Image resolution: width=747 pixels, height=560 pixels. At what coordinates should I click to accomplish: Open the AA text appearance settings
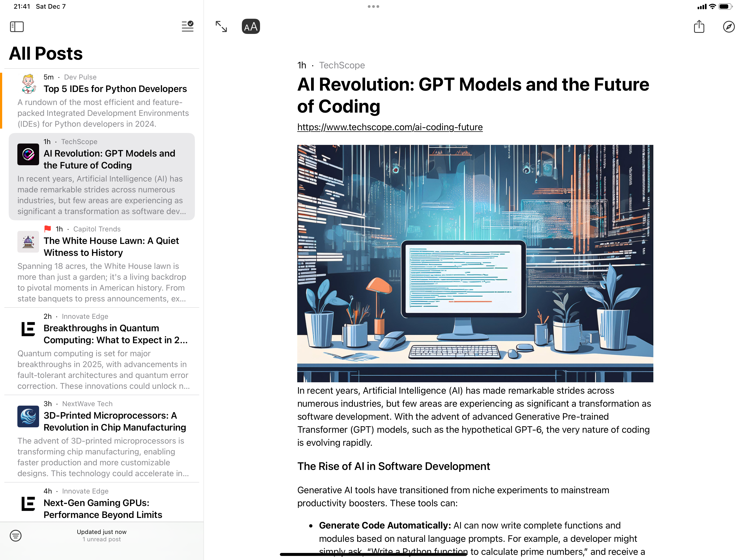click(x=251, y=26)
